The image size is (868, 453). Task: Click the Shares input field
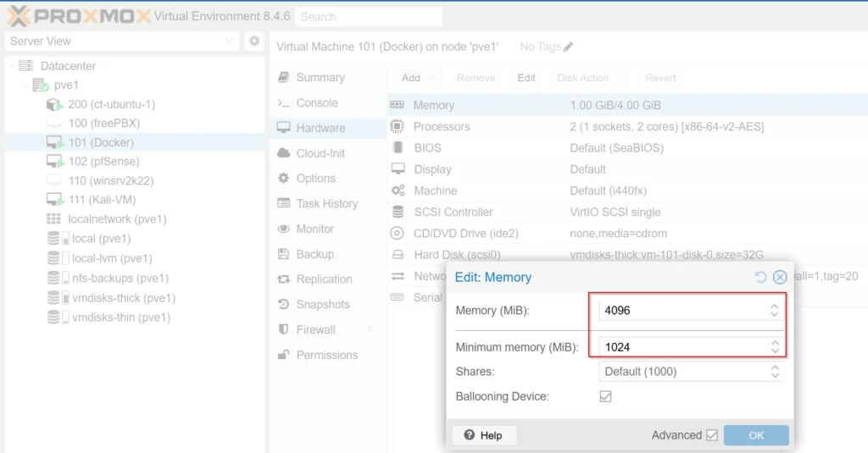pos(684,371)
